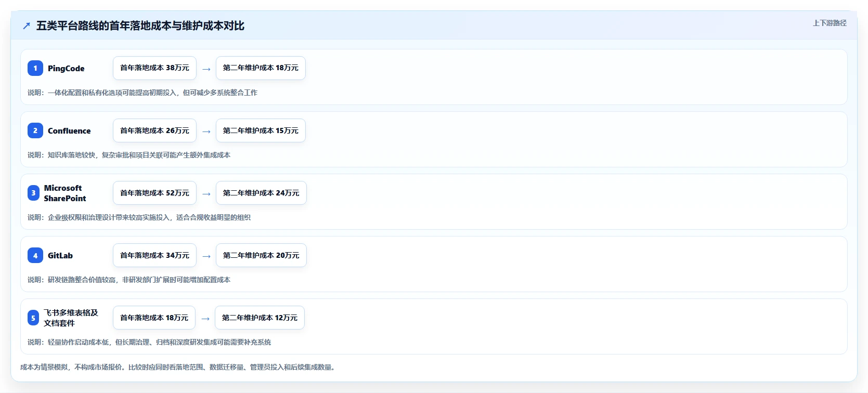Click the arrow between Confluence cost boxes
The image size is (868, 393).
coord(206,132)
